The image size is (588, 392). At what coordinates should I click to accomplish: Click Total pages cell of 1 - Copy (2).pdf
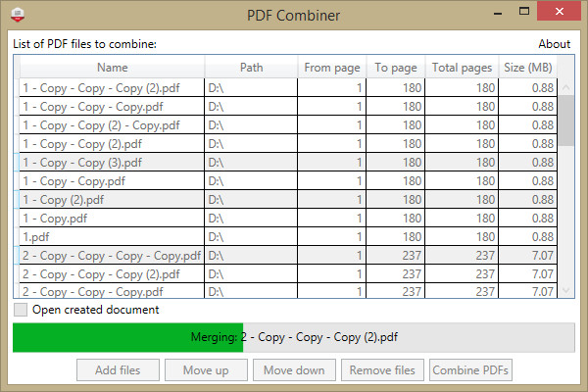[462, 200]
